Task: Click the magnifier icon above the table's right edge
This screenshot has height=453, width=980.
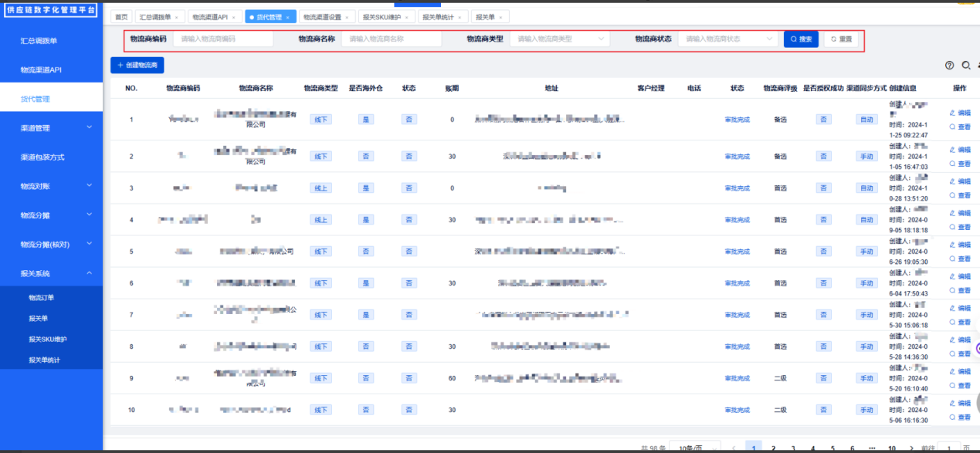Action: click(x=966, y=66)
